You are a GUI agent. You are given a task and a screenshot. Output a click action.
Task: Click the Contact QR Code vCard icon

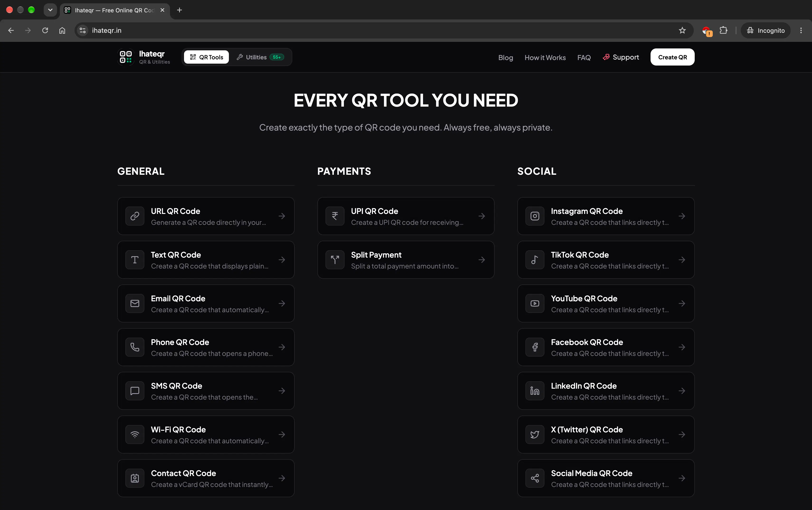pos(135,478)
